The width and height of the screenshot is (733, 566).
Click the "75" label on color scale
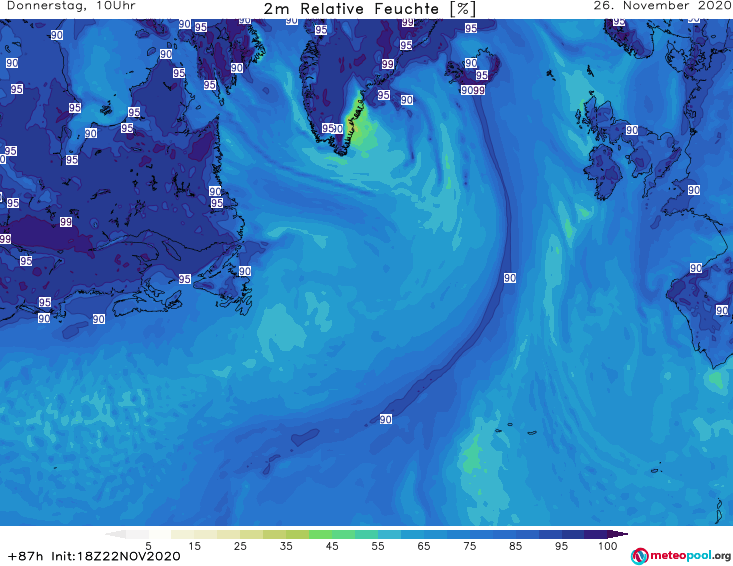(469, 546)
